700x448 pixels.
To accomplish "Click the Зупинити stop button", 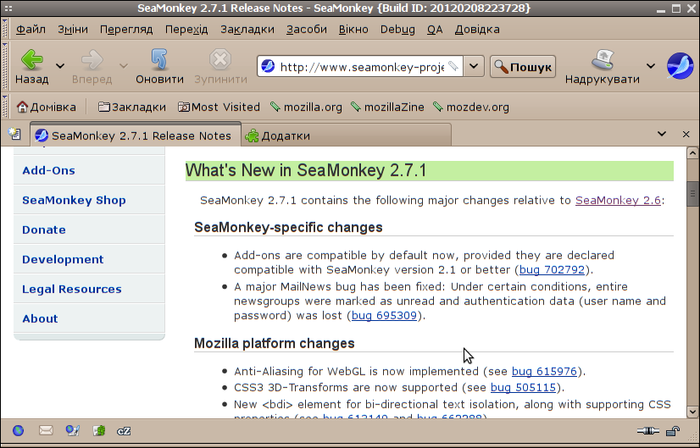I will [x=221, y=66].
